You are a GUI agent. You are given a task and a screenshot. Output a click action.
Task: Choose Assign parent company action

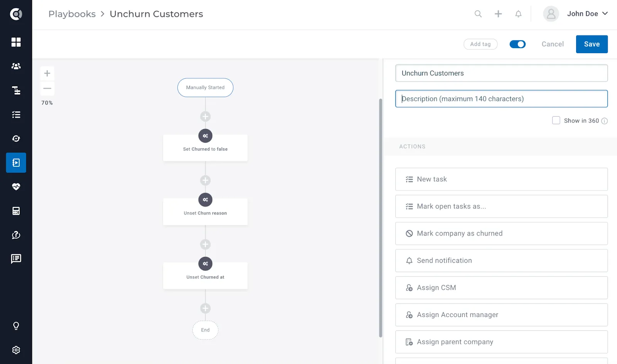click(x=501, y=342)
